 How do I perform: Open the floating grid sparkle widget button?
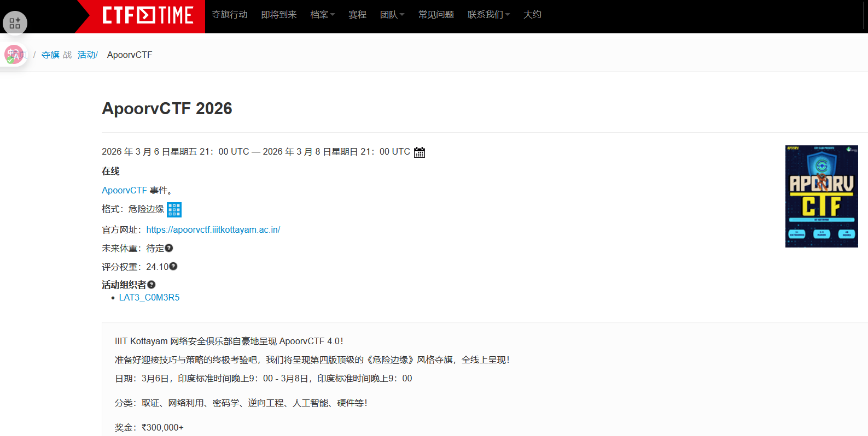tap(15, 23)
